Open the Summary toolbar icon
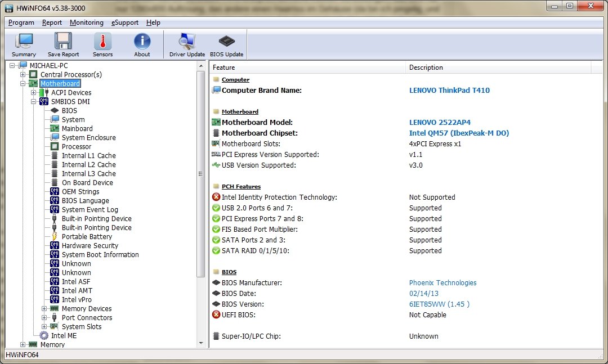 pyautogui.click(x=24, y=44)
